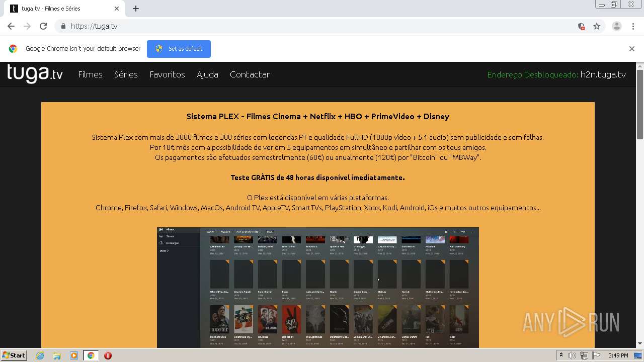Click the tuga.tv site logo
Image resolution: width=644 pixels, height=362 pixels.
35,74
